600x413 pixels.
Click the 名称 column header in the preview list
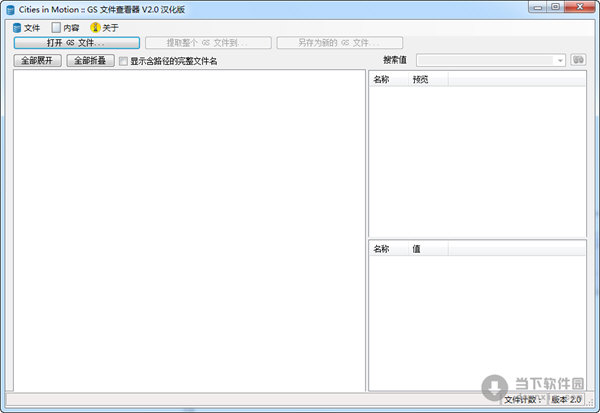click(x=389, y=80)
